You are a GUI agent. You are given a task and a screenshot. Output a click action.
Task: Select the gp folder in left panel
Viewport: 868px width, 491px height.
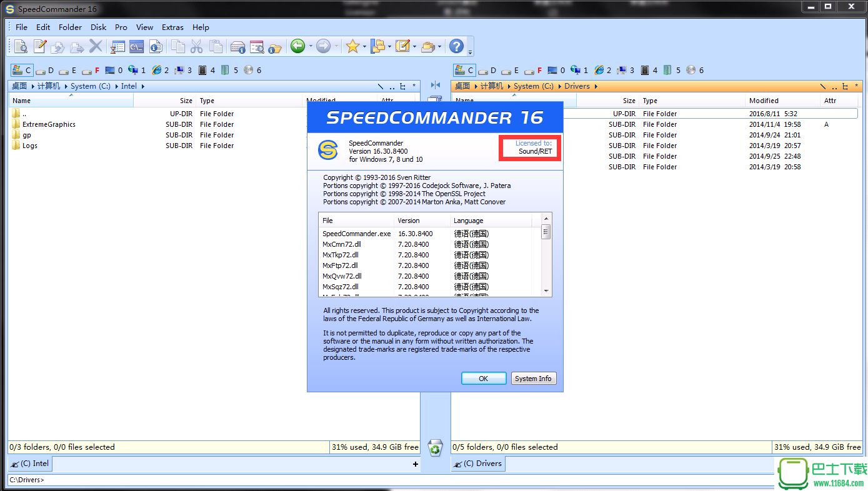(27, 135)
